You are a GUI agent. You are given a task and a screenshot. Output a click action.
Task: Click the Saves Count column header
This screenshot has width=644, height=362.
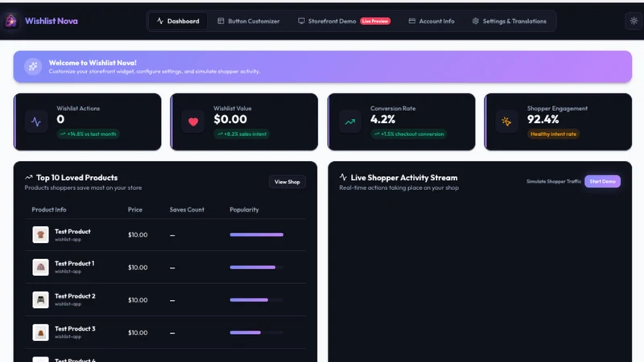187,209
